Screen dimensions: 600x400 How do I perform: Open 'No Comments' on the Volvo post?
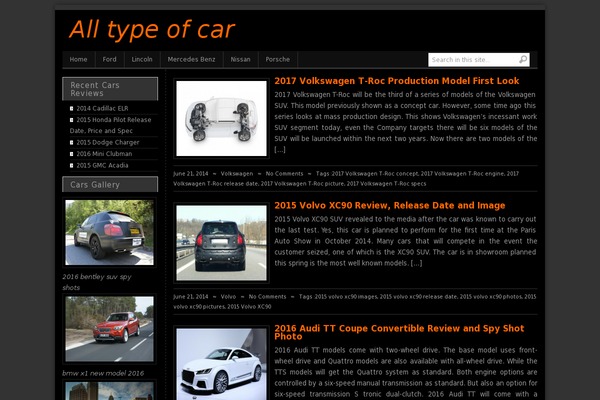click(267, 297)
